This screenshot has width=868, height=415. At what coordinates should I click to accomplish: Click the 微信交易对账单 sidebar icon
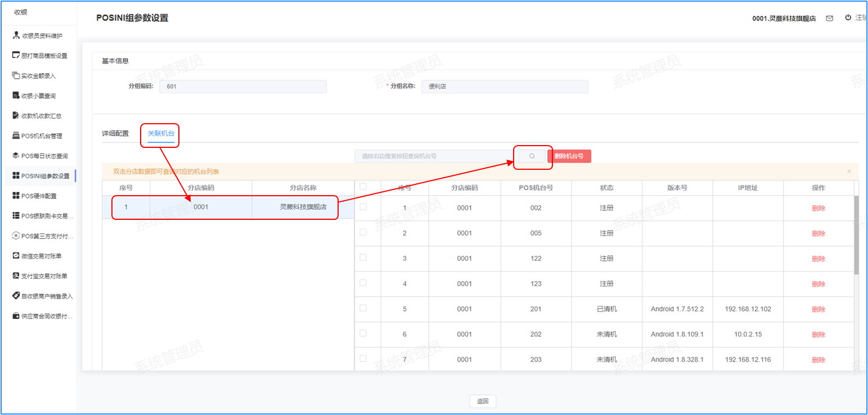pos(16,255)
